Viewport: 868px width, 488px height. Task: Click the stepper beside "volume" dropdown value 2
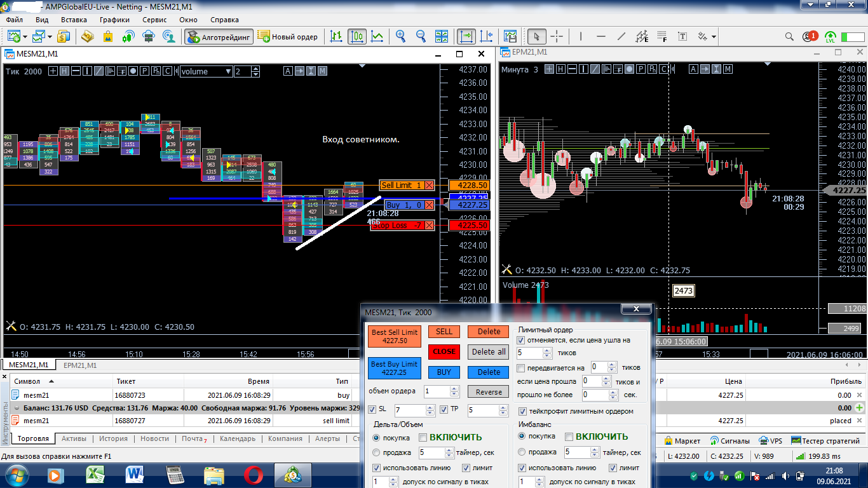coord(255,71)
